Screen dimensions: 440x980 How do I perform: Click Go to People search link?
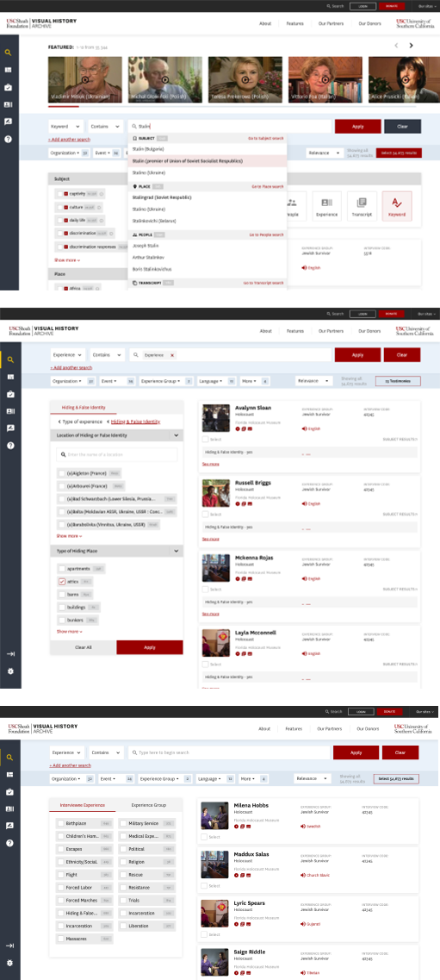click(x=266, y=235)
